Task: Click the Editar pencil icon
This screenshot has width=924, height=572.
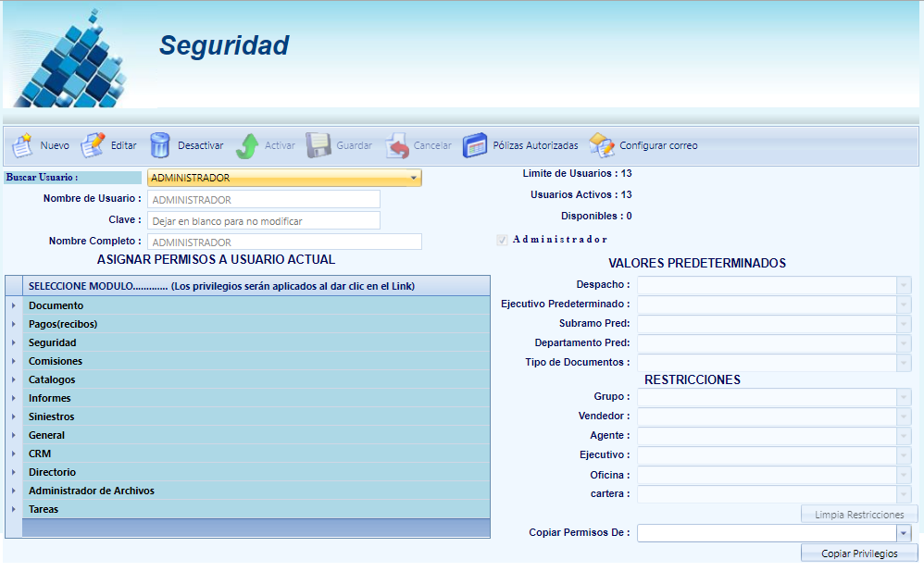Action: pos(93,145)
